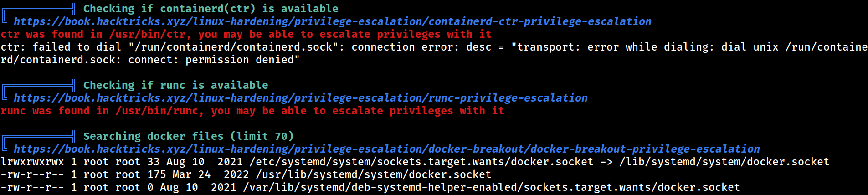Open the docker-breakout-privilege-escalation hacktricks link
This screenshot has width=868, height=195.
click(387, 149)
